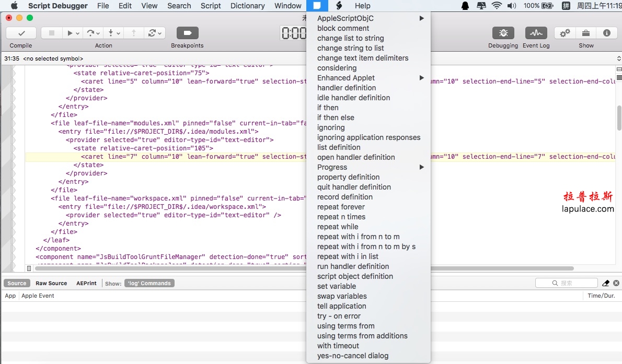Click the clock showing 周四上午11:19
The image size is (622, 364).
(599, 6)
